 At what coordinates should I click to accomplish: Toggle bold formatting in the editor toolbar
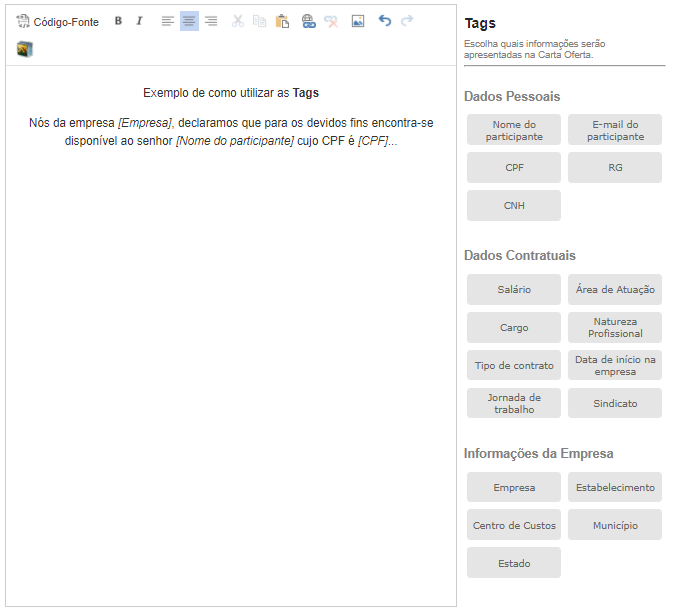[x=118, y=21]
